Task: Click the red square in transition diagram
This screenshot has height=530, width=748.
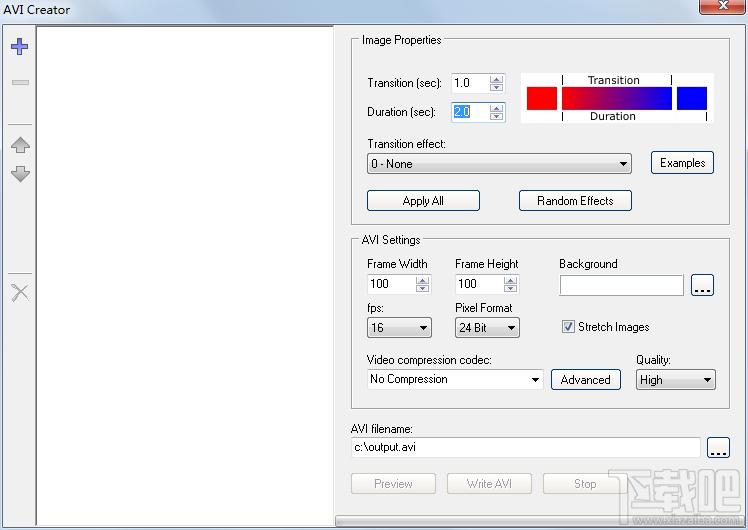Action: [542, 98]
